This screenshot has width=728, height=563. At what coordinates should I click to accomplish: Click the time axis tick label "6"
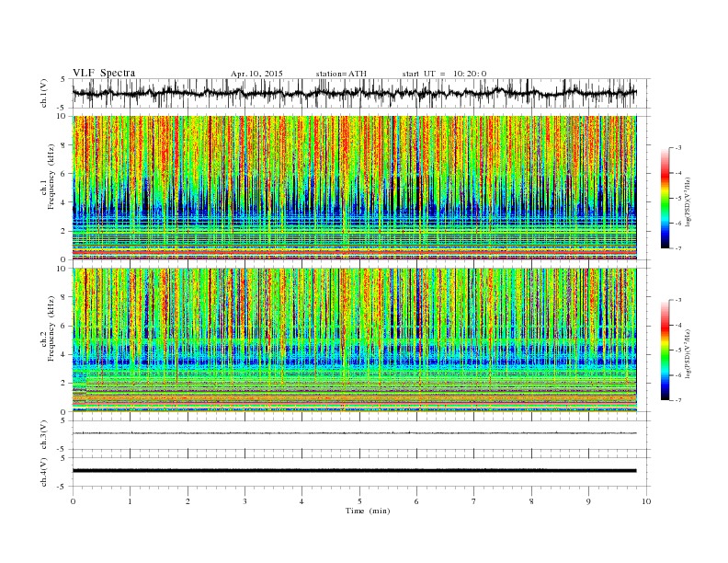pos(417,501)
